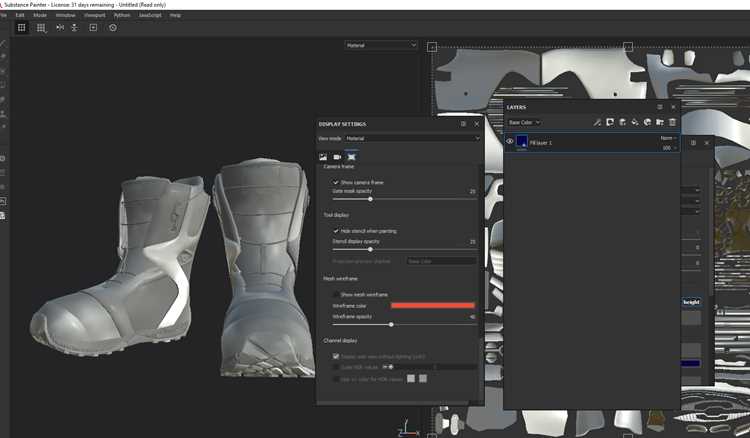750x438 pixels.
Task: Open the Help menu
Action: [x=176, y=15]
